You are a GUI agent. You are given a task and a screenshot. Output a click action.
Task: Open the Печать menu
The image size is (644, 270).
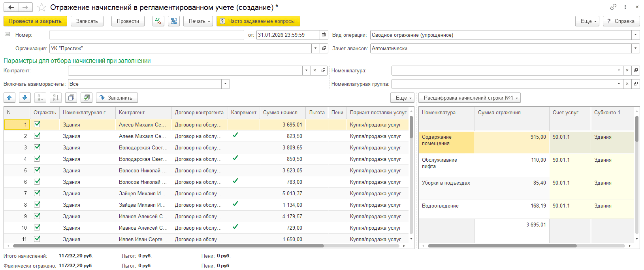point(198,21)
